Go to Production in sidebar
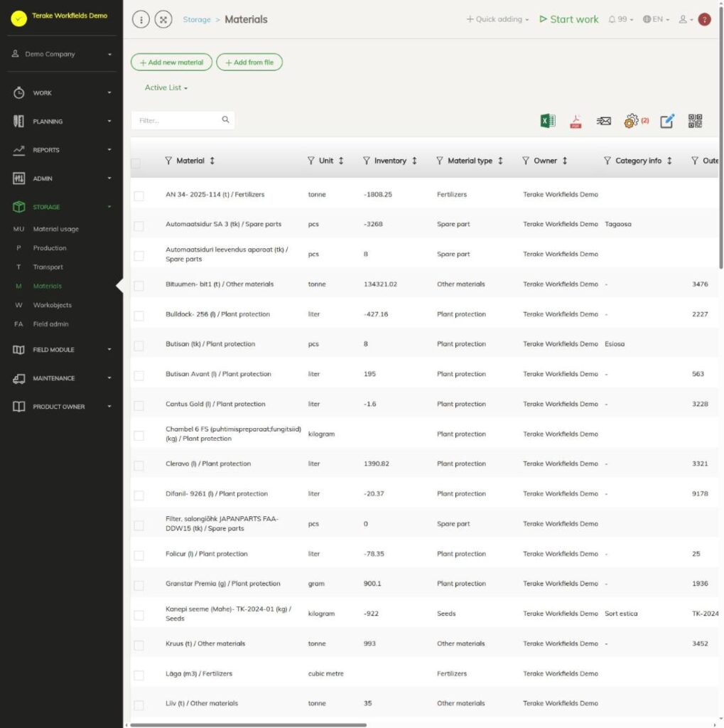The height and width of the screenshot is (728, 724). click(x=50, y=248)
